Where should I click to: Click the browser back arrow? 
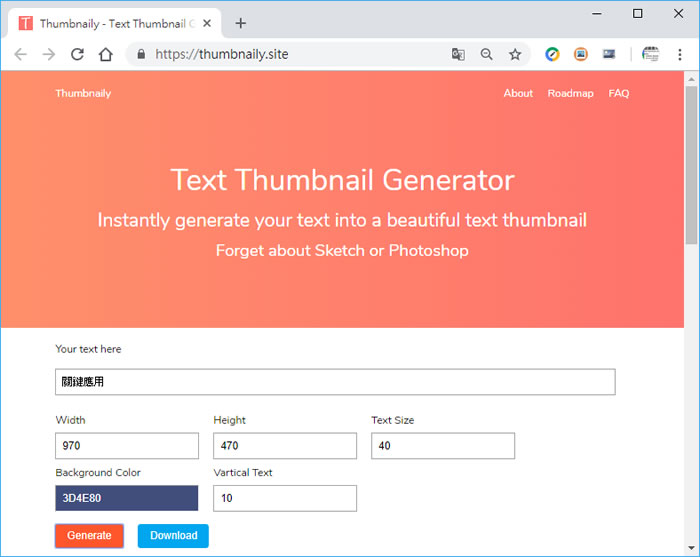(20, 55)
